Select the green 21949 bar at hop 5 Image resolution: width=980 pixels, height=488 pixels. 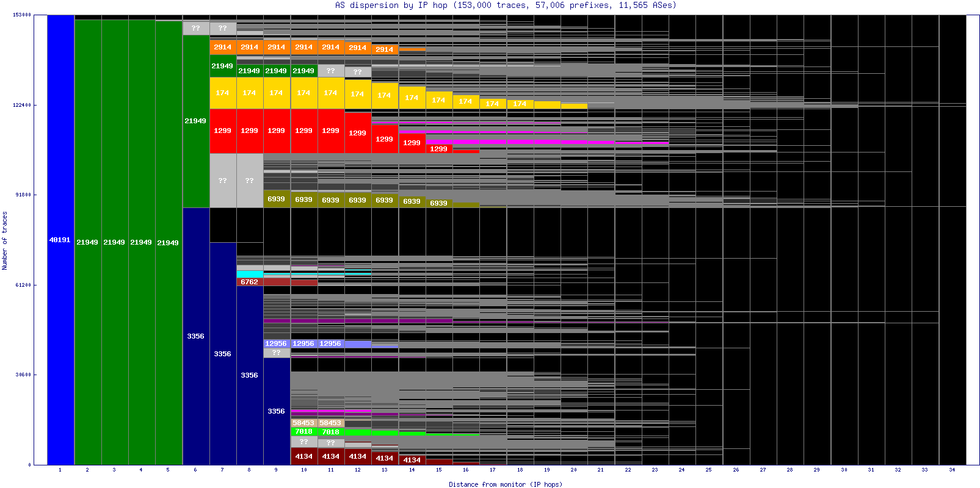click(169, 243)
